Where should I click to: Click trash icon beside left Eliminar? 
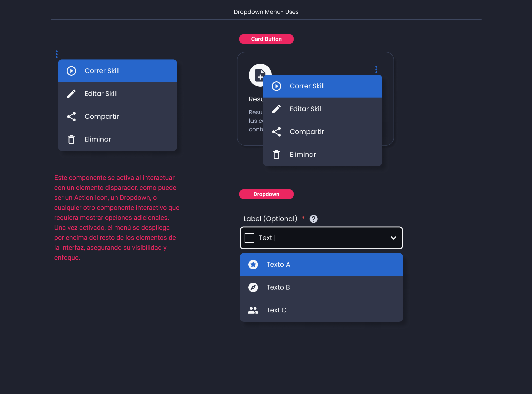click(71, 139)
